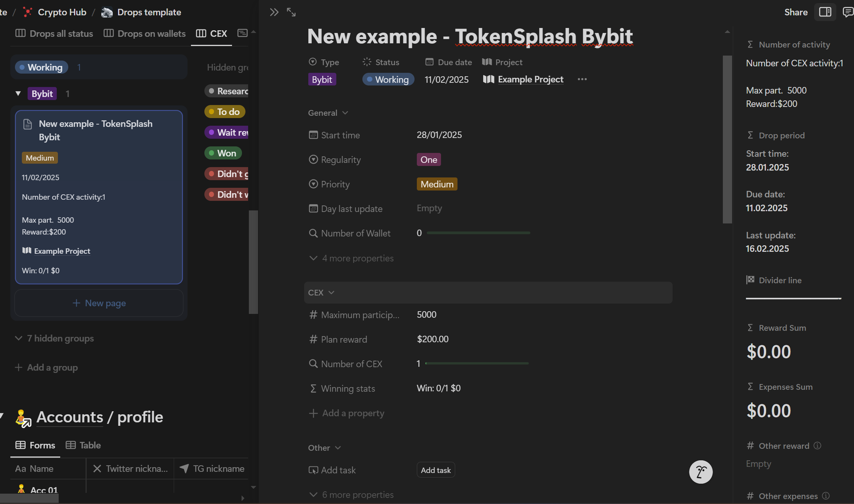Click the Number of Wallet progress bar

click(478, 233)
